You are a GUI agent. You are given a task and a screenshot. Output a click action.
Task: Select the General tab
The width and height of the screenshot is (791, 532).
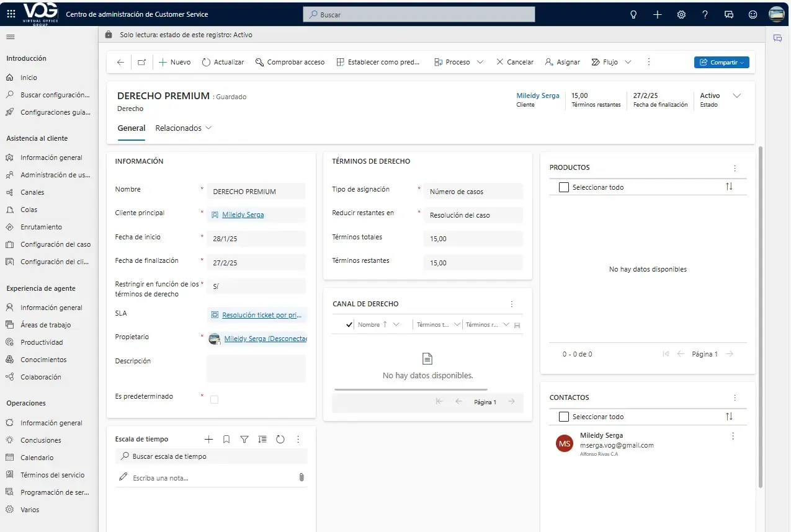(x=131, y=128)
